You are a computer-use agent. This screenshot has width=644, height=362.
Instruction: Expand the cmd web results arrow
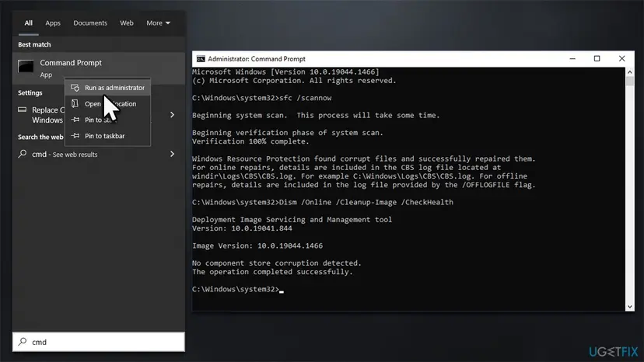tap(172, 154)
